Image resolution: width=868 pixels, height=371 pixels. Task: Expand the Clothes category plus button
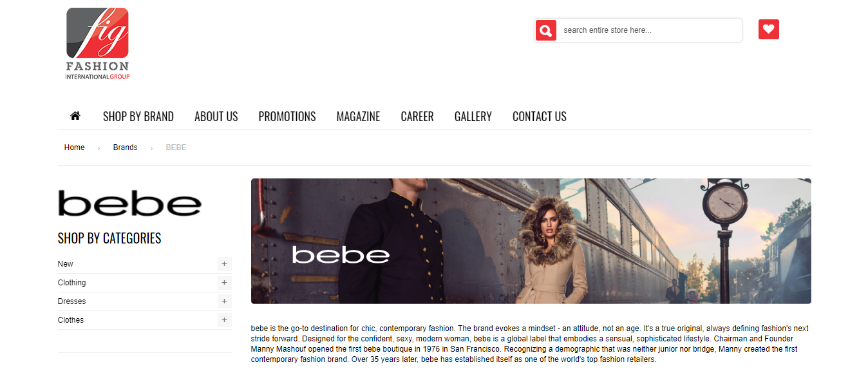coord(224,320)
